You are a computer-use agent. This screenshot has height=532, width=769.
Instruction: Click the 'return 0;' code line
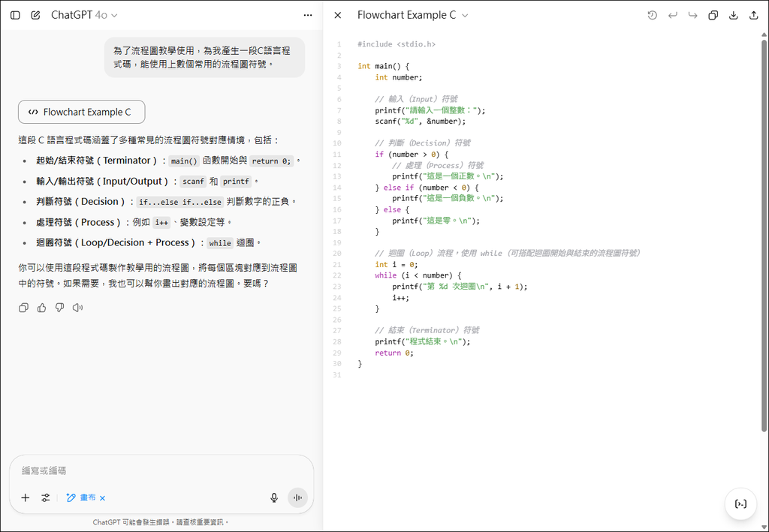click(394, 353)
